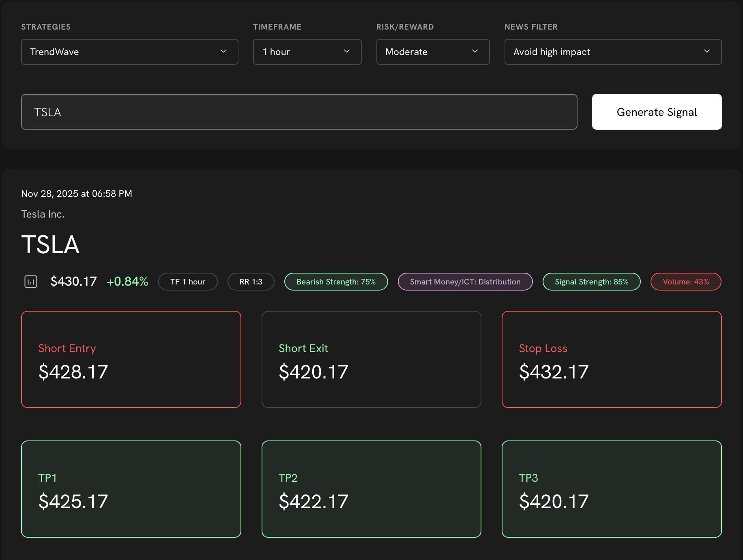Screen dimensions: 743x560
Task: Expand the News Filter dropdown
Action: (x=612, y=52)
